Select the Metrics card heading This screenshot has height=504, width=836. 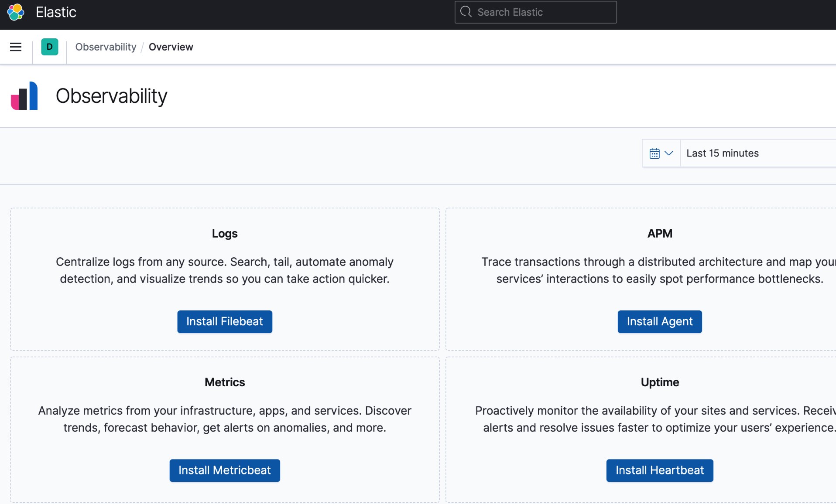(225, 382)
